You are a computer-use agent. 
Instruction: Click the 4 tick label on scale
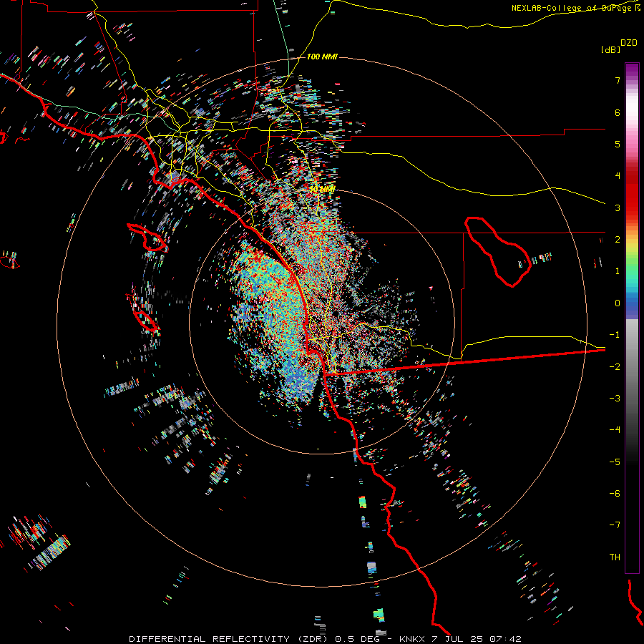pyautogui.click(x=618, y=176)
